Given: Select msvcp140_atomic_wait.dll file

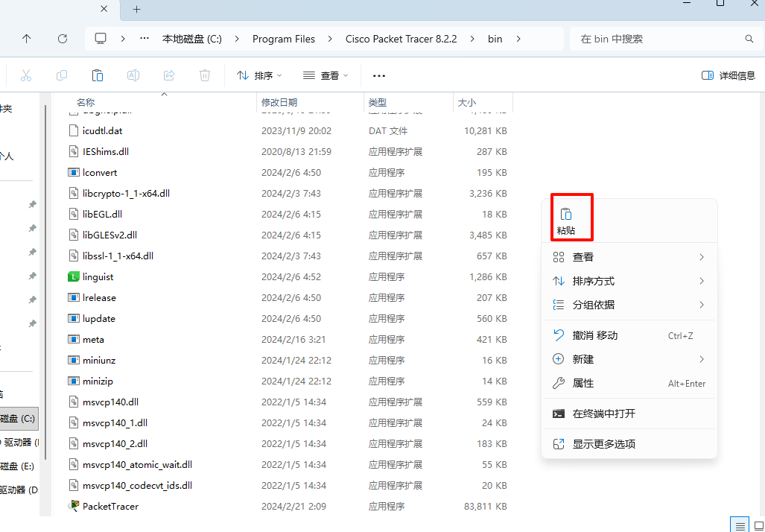Looking at the screenshot, I should [137, 465].
